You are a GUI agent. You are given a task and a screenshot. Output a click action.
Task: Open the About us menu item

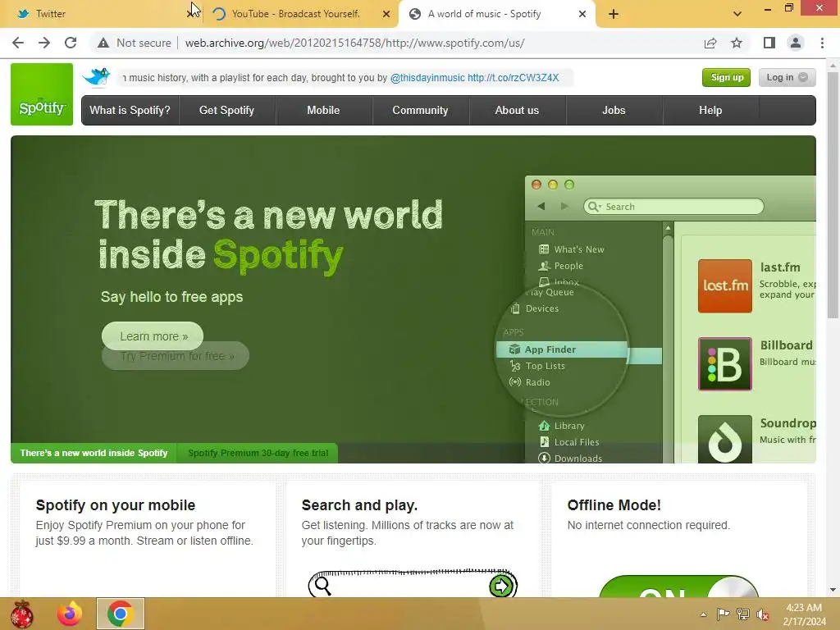tap(517, 111)
